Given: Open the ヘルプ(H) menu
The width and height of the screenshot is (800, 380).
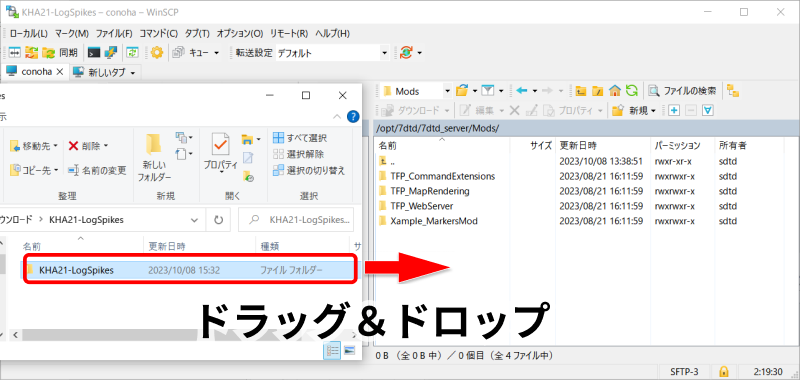Looking at the screenshot, I should click(x=332, y=34).
